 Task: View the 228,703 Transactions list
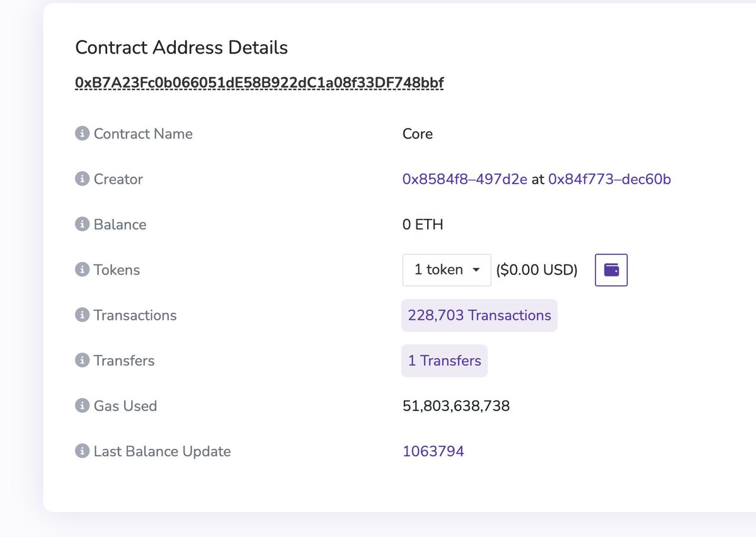click(479, 315)
